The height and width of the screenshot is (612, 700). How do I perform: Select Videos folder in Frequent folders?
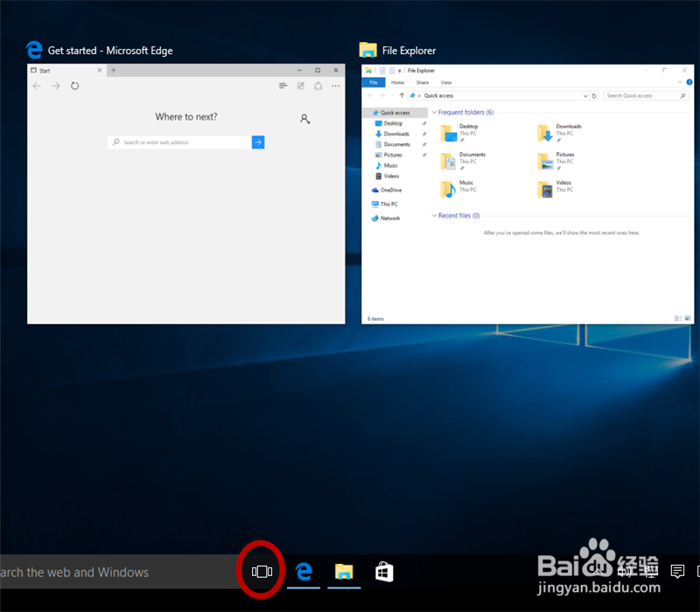tap(555, 189)
